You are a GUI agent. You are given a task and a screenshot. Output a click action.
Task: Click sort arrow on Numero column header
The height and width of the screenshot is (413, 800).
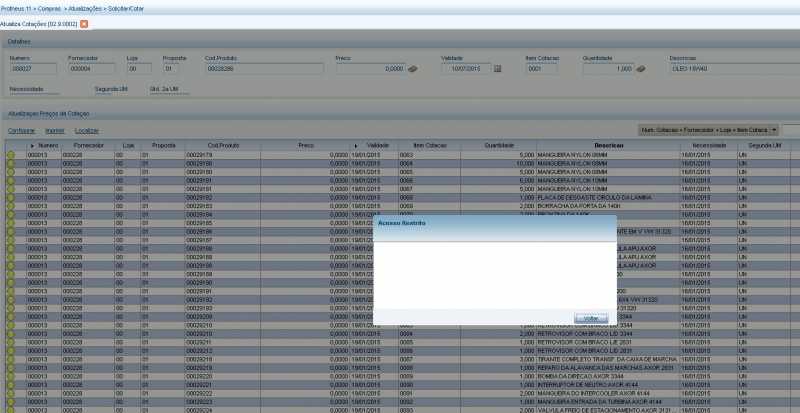click(33, 146)
